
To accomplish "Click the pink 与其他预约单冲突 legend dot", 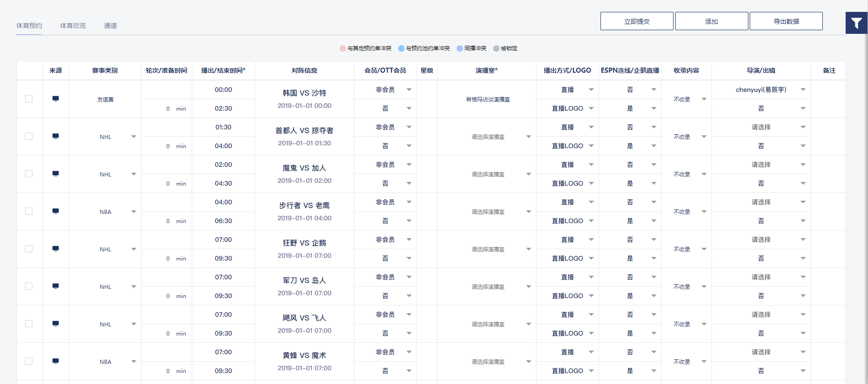I will tap(342, 48).
